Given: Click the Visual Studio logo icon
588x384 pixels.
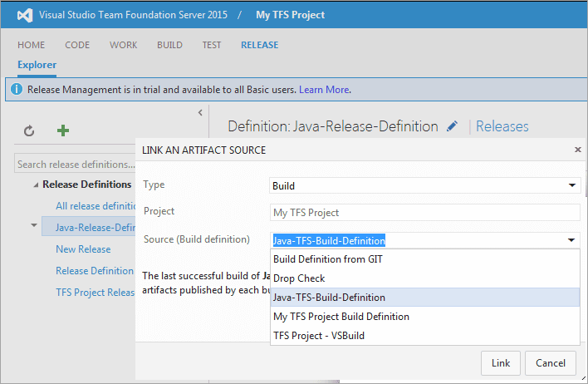Looking at the screenshot, I should 24,15.
